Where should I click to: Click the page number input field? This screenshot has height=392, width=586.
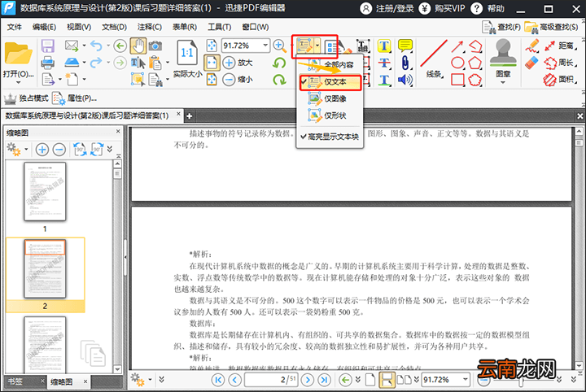(271, 380)
